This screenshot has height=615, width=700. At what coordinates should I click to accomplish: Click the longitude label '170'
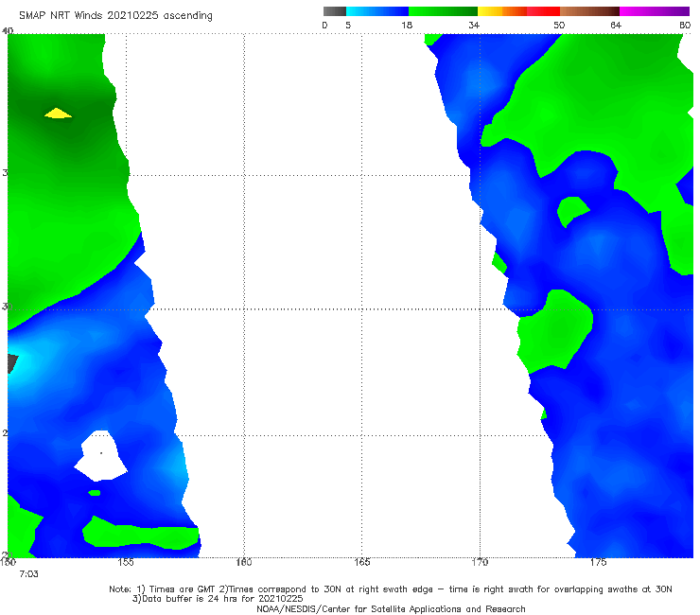click(480, 562)
